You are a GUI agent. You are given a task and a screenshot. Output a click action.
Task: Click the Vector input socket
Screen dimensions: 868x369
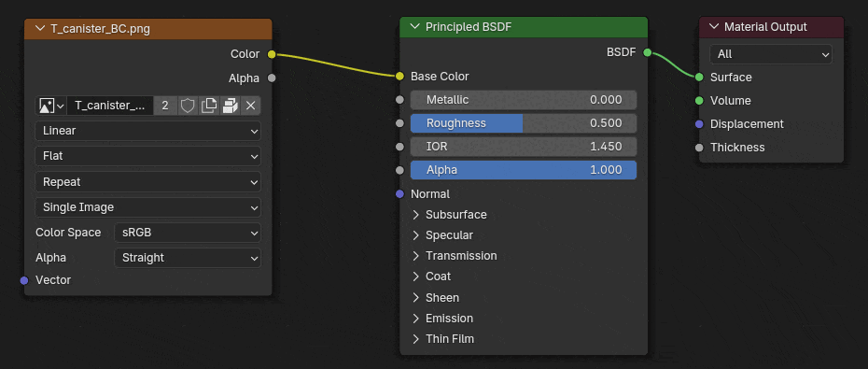point(24,280)
